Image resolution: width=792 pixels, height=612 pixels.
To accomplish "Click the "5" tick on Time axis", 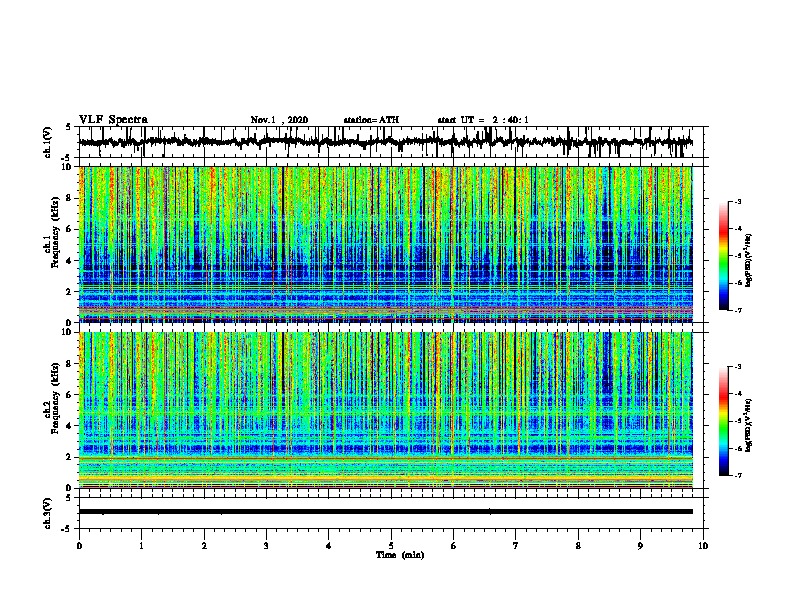I will (x=391, y=546).
